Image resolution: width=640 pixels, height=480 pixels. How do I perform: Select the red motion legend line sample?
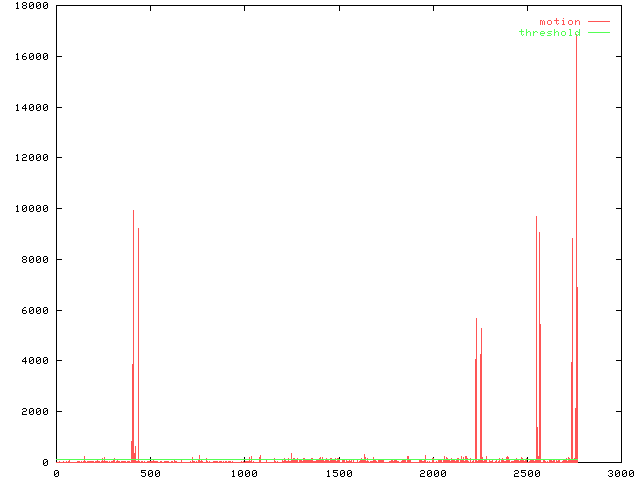[599, 21]
